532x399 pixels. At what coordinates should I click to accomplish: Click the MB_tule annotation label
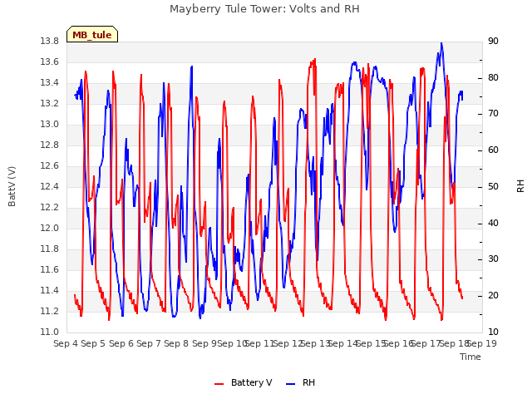pos(92,35)
